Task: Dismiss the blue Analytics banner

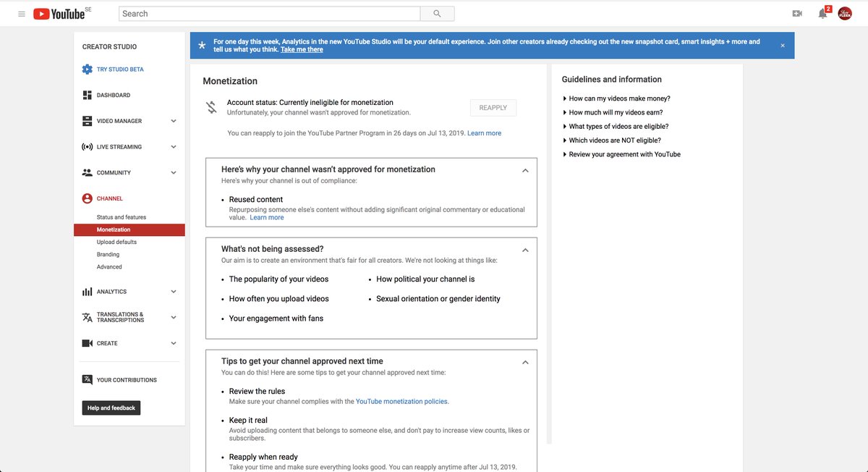Action: [782, 46]
